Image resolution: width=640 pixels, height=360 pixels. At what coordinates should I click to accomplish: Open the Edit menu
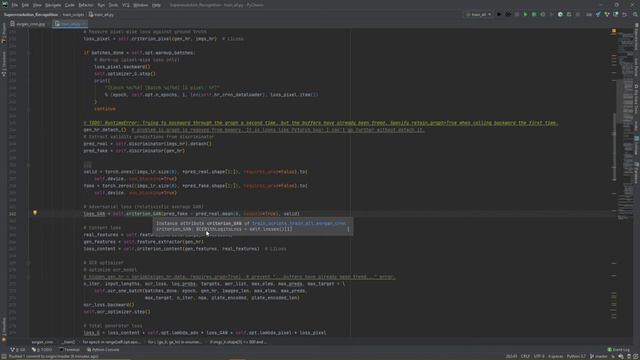pos(25,5)
